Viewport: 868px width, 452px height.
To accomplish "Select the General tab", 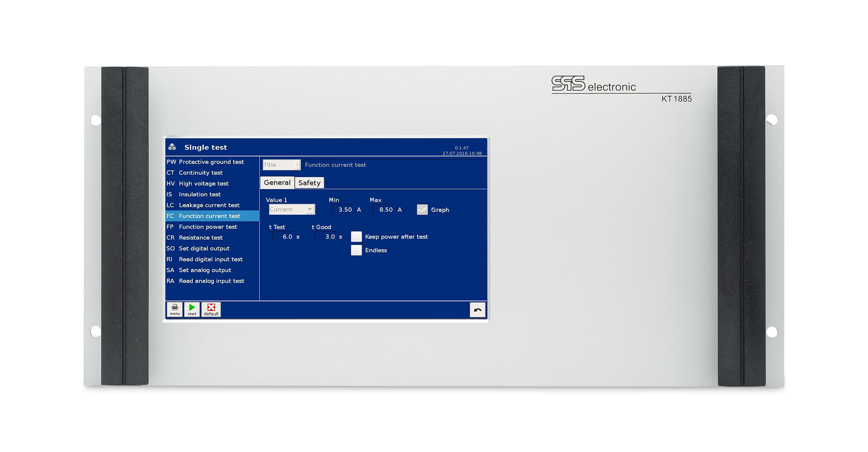I will [277, 183].
